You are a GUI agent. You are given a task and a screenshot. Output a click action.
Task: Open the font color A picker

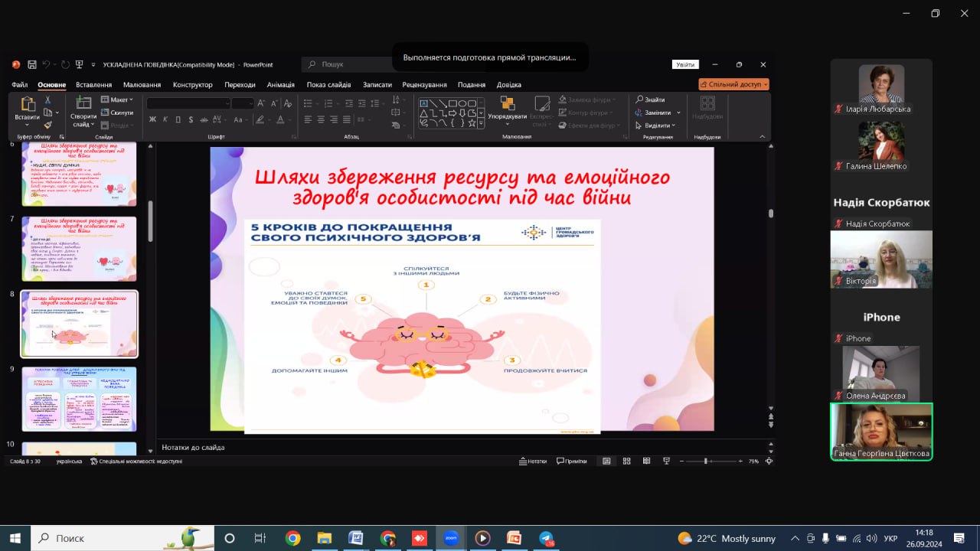click(x=280, y=119)
